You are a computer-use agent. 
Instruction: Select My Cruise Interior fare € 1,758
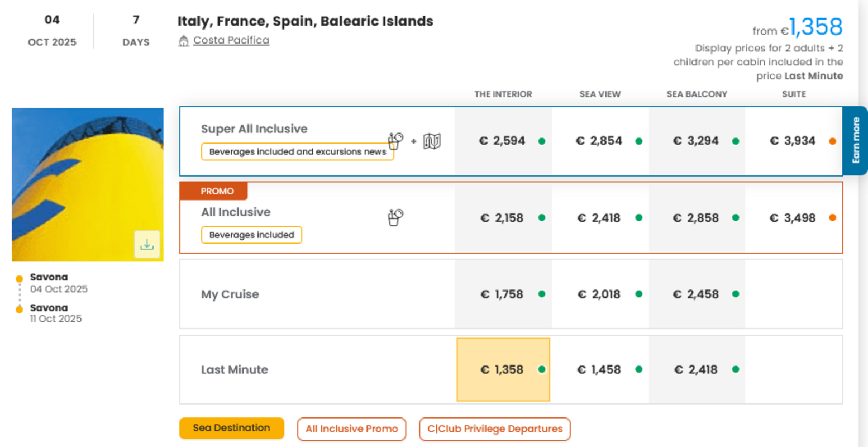pyautogui.click(x=502, y=294)
